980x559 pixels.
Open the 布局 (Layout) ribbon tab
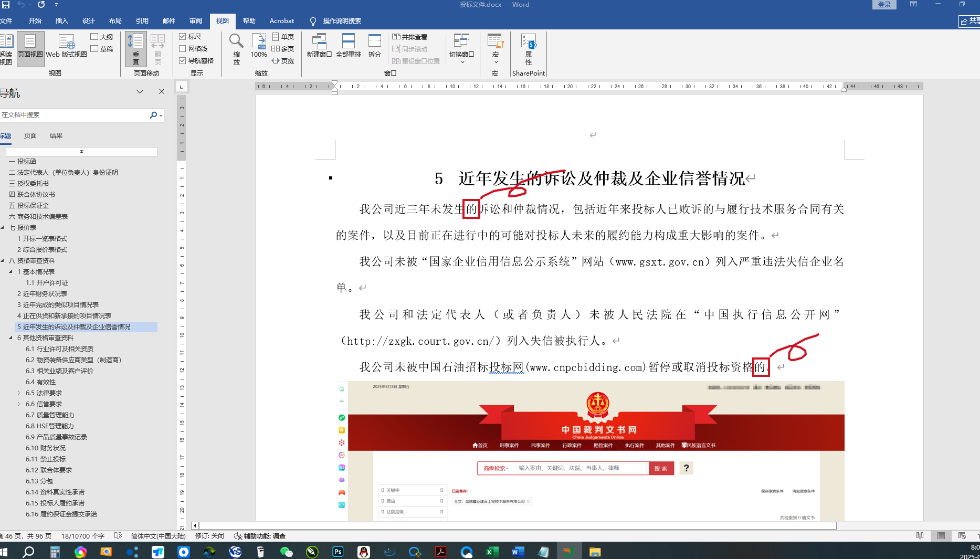pyautogui.click(x=115, y=21)
